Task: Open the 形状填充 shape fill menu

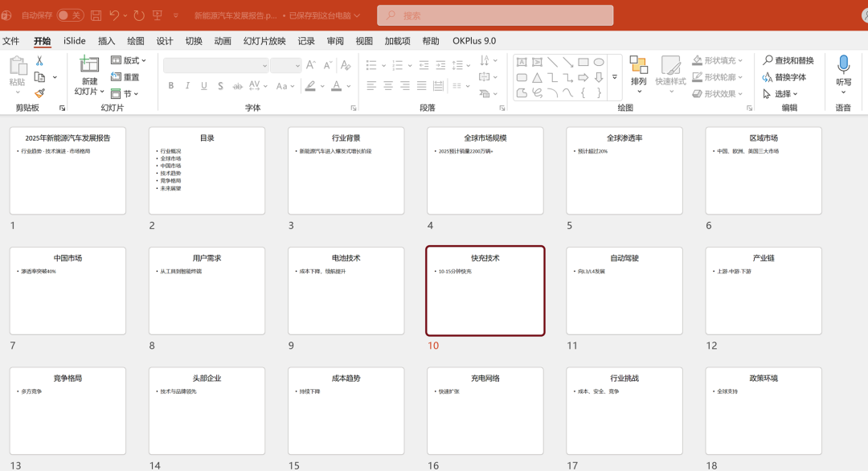Action: pos(718,60)
